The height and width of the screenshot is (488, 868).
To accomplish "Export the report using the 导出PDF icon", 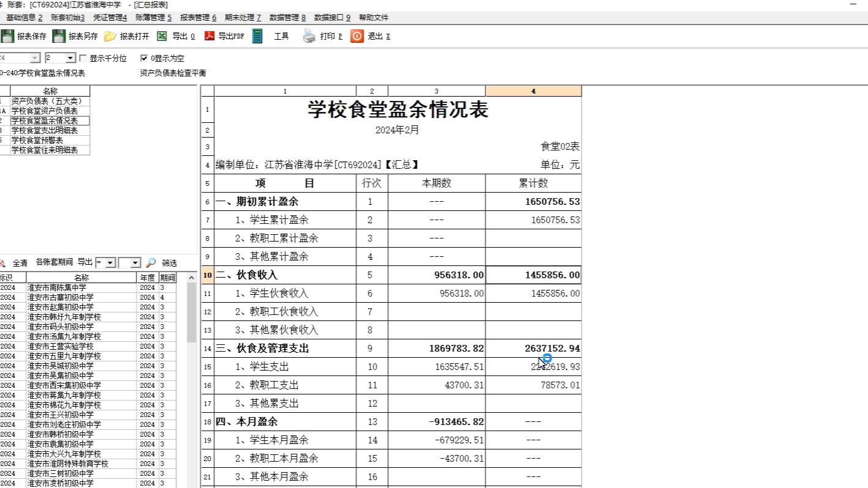I will tap(209, 36).
